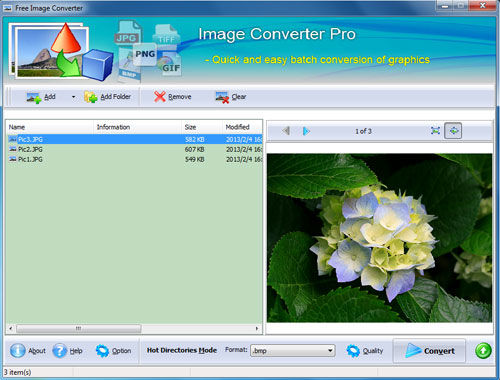The width and height of the screenshot is (500, 380).
Task: Click the Pic2.JPG file icon
Action: click(13, 149)
